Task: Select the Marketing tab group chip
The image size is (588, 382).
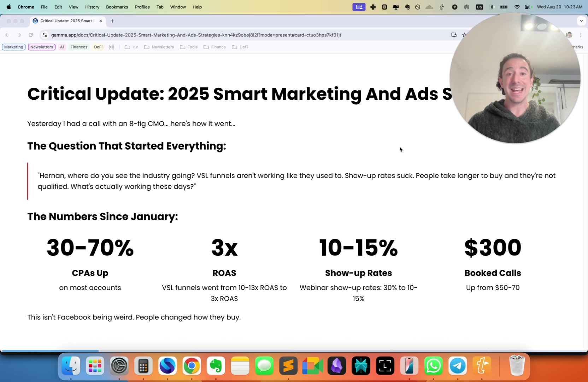Action: [14, 47]
